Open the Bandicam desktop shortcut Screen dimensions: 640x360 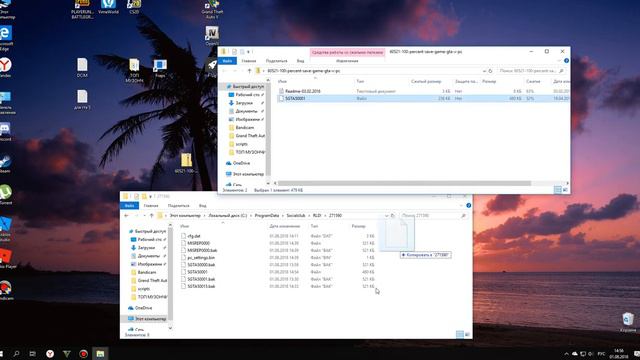[x=6, y=290]
